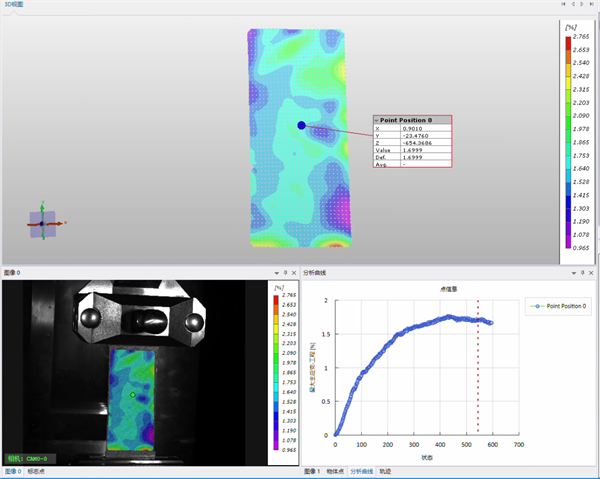Click the Value field in point table
600x479 pixels.
tap(412, 150)
